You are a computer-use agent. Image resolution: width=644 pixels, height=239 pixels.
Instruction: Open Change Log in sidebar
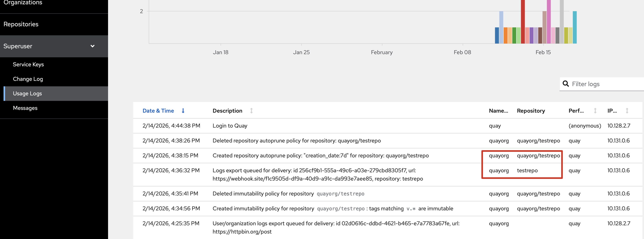point(28,79)
